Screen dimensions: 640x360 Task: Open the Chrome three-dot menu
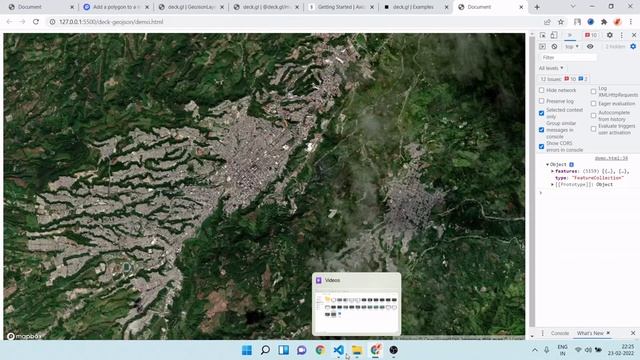[x=631, y=22]
